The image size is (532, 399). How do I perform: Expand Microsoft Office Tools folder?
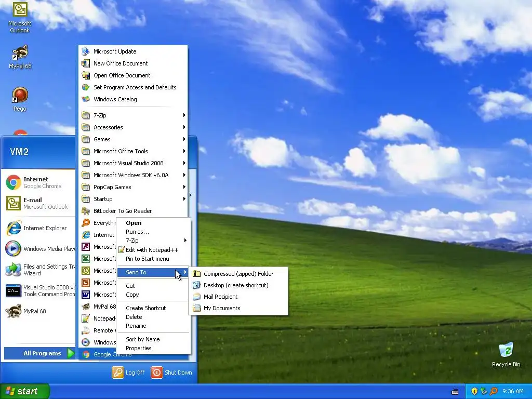134,151
